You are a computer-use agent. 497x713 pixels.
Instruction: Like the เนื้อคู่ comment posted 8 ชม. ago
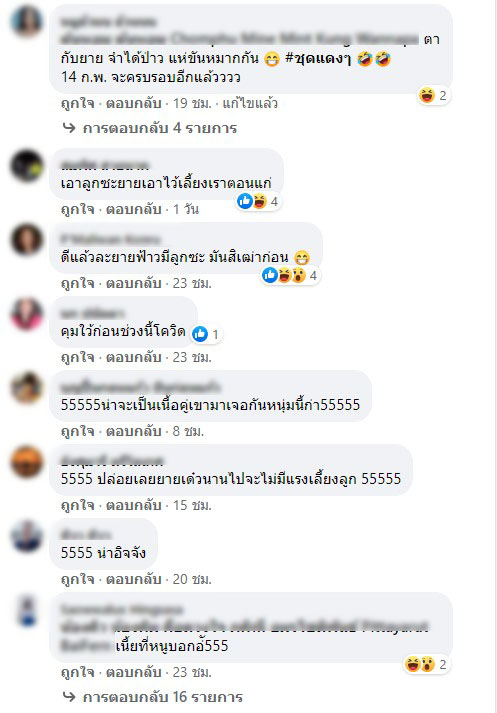78,431
